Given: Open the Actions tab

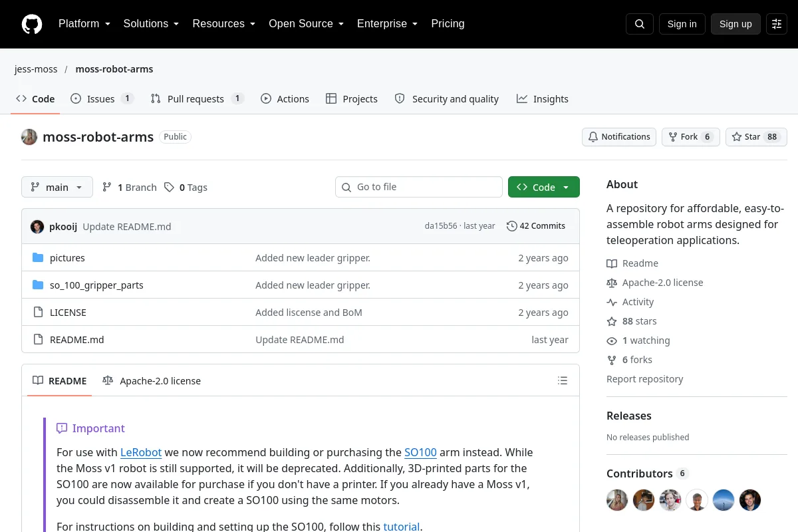Looking at the screenshot, I should tap(285, 98).
